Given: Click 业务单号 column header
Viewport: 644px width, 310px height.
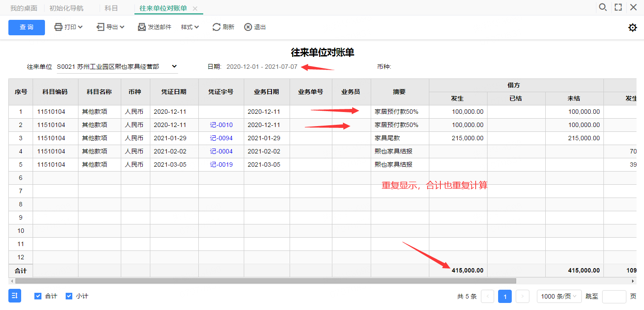Looking at the screenshot, I should point(311,92).
